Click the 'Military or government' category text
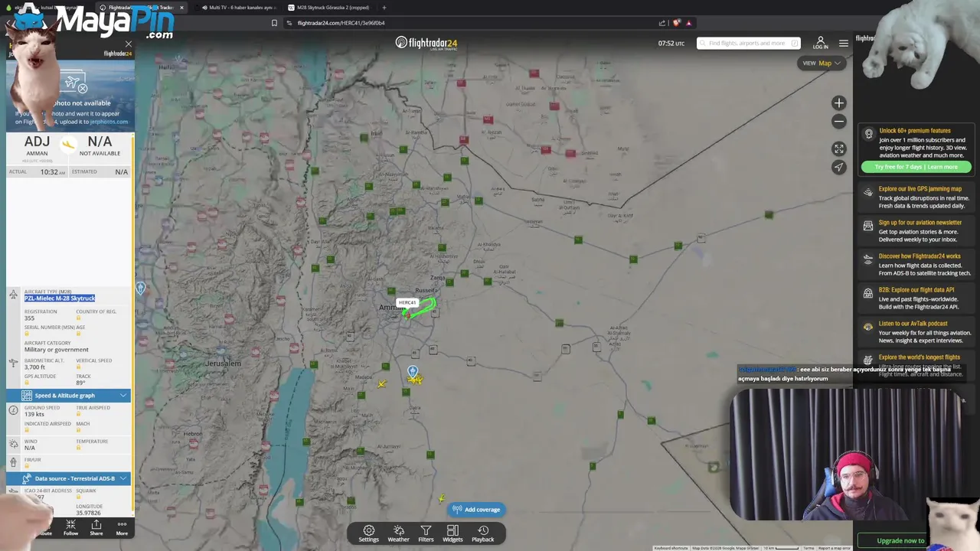Image resolution: width=980 pixels, height=551 pixels. 56,350
